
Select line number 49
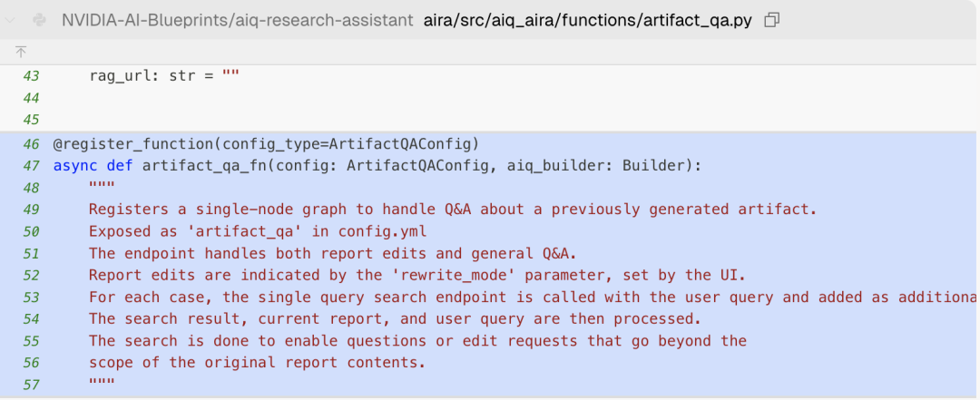point(31,210)
